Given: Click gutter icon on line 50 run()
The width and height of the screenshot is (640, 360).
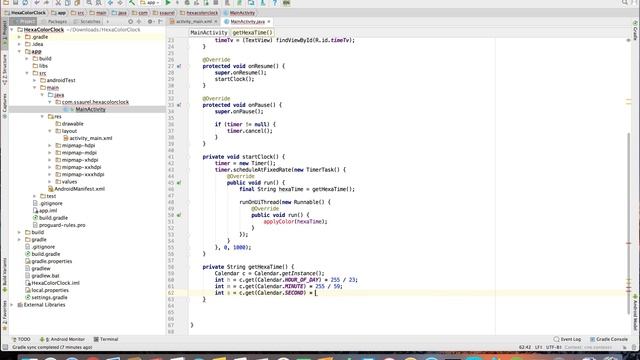Looking at the screenshot, I should (179, 215).
